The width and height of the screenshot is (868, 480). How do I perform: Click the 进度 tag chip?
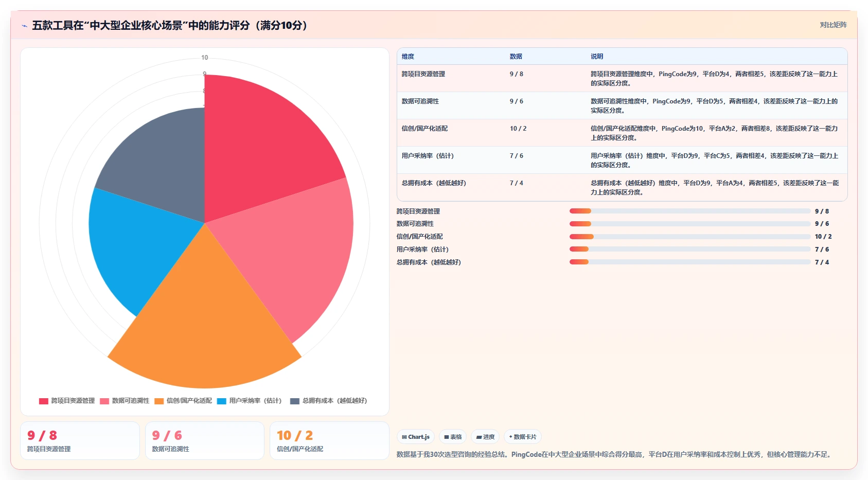tap(485, 437)
